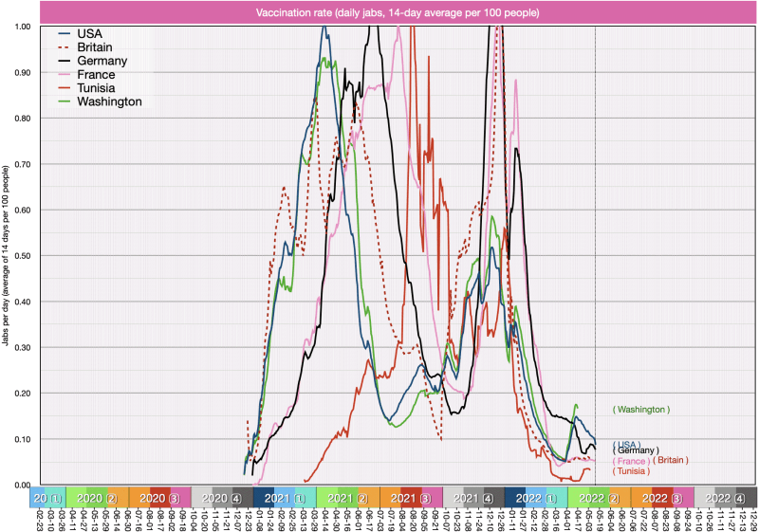Click the (Tunisia) end-of-line label
This screenshot has width=759, height=532.
tap(632, 471)
